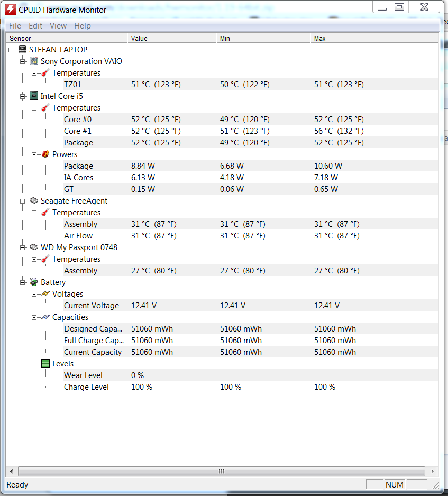Collapse the STEFAN-LAPTOP root node
The width and height of the screenshot is (448, 496).
click(x=11, y=50)
